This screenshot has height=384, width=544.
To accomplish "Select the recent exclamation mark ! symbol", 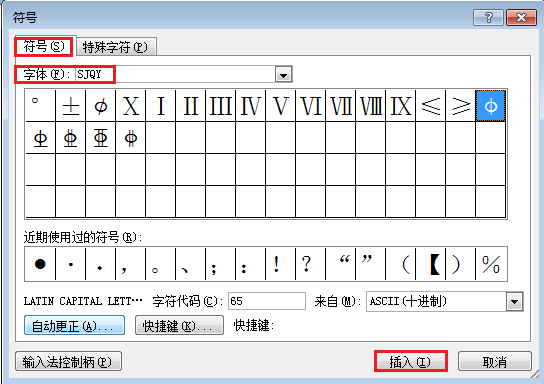I will [280, 264].
